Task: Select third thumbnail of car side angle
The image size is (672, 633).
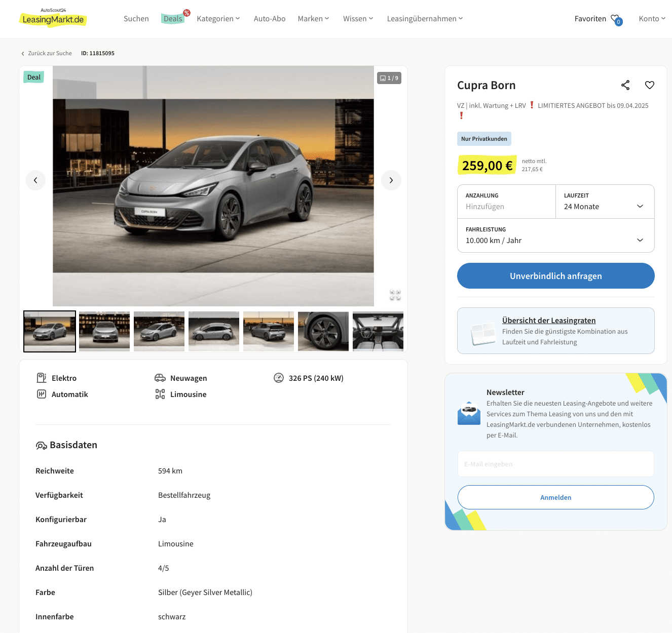Action: tap(159, 331)
